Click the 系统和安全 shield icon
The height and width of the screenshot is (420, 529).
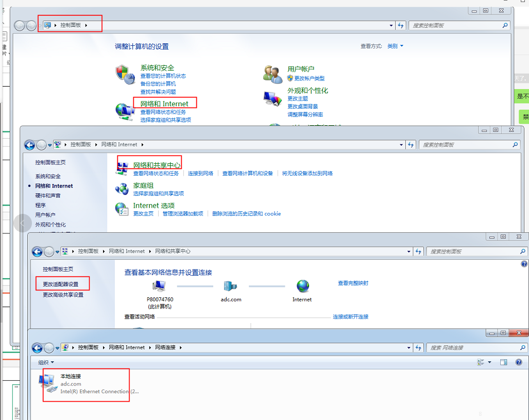[x=124, y=74]
